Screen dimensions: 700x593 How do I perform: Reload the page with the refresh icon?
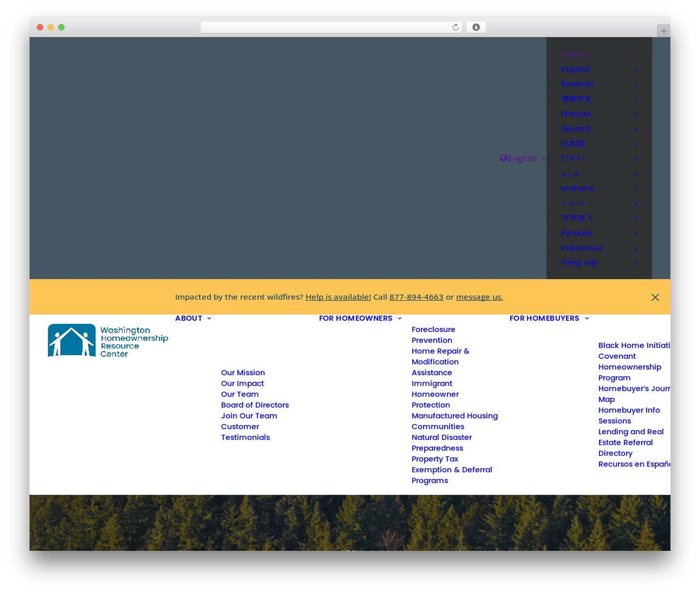point(456,27)
